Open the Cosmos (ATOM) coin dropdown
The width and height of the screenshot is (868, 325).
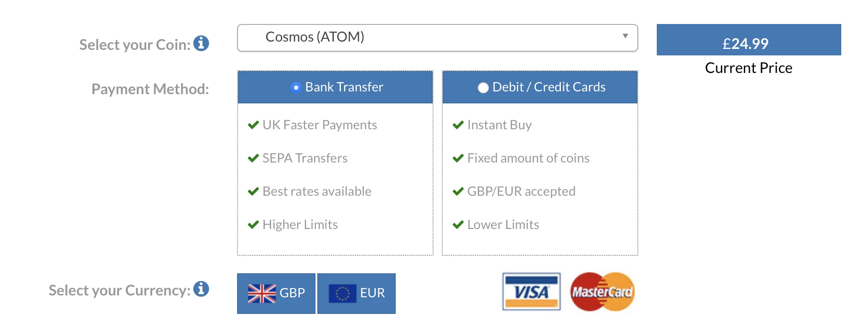(437, 37)
